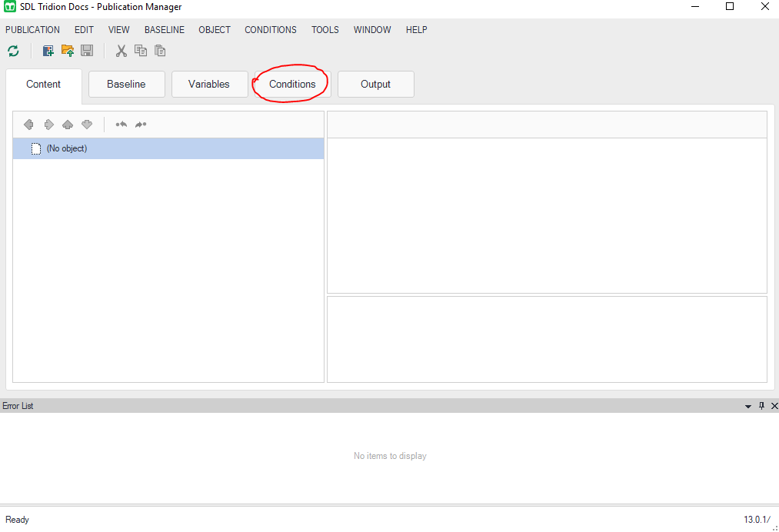Click the New Publication toolbar icon
Viewport: 779px width, 532px height.
point(48,52)
